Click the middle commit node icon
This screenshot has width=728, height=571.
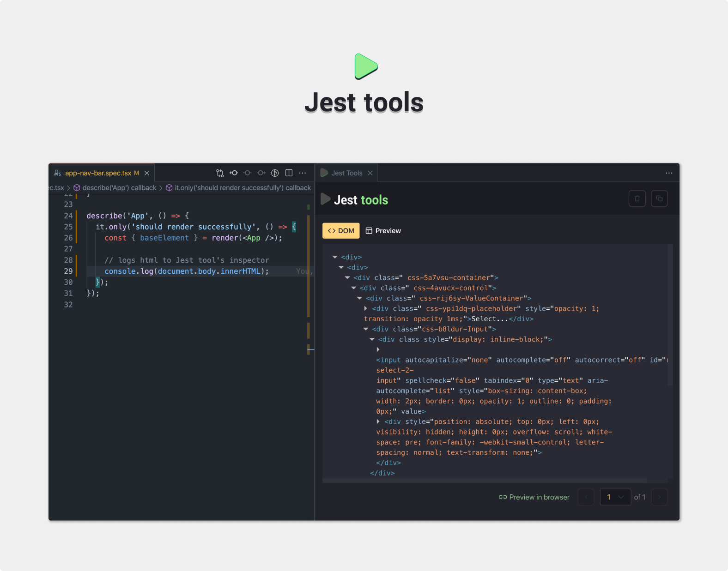(x=248, y=173)
